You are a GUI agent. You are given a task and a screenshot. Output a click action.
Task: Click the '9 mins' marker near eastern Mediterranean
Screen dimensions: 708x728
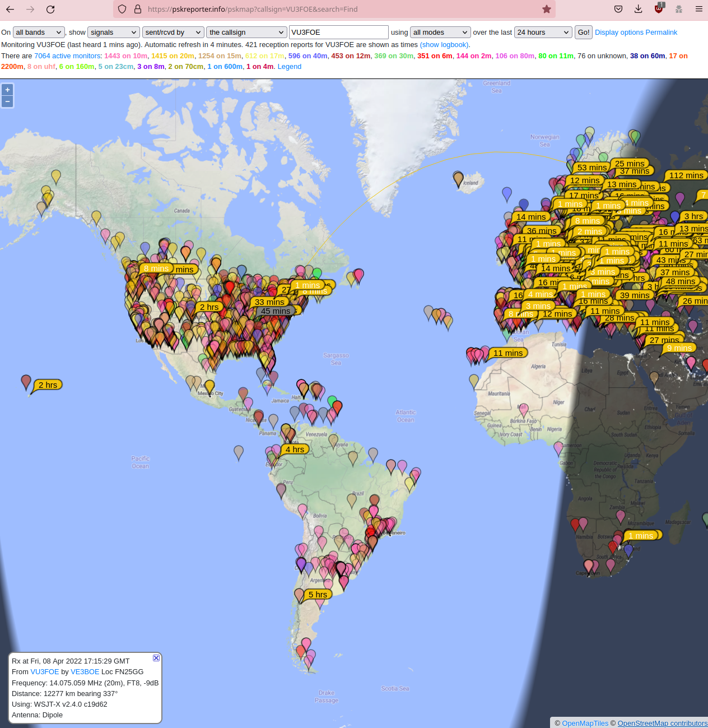click(x=679, y=348)
